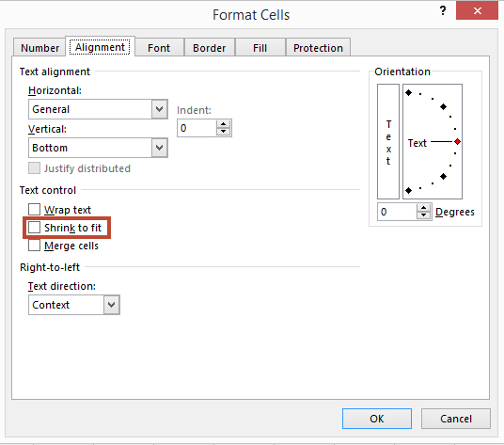Viewport: 504px width, 445px height.
Task: Switch to the Protection tab
Action: [318, 48]
